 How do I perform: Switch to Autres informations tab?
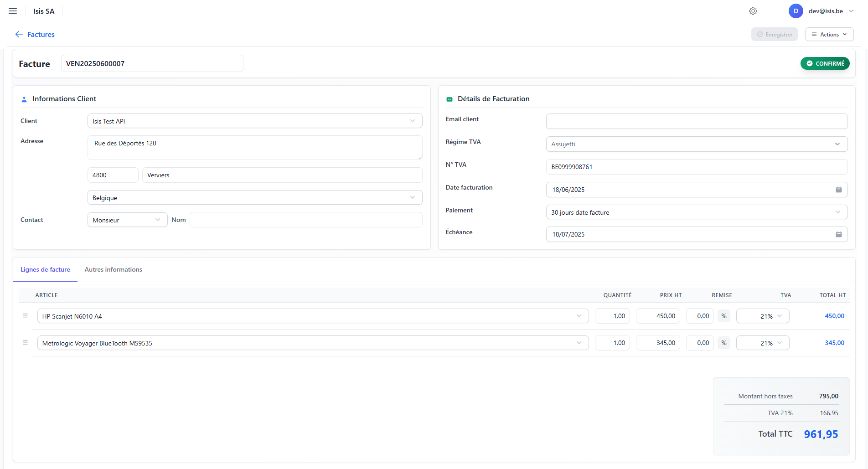coord(113,269)
